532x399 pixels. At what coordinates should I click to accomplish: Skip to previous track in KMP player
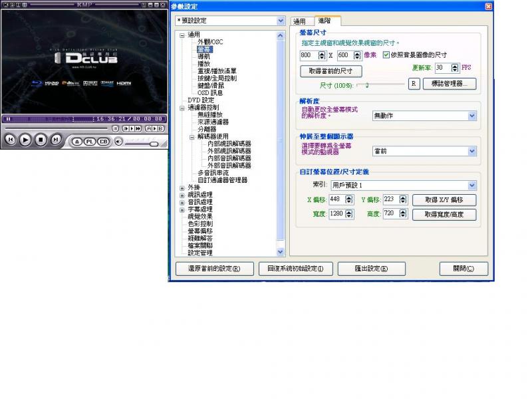pos(11,140)
